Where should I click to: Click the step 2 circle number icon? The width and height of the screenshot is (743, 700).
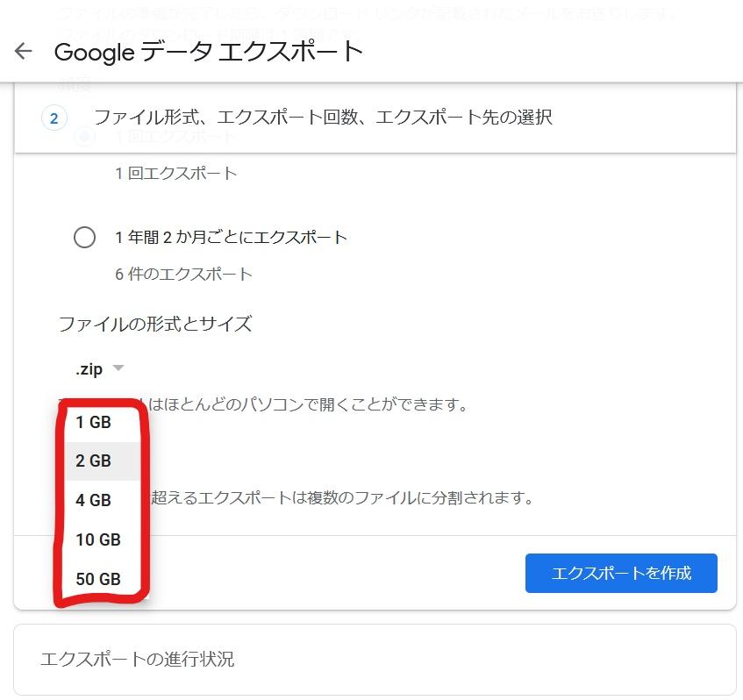tap(54, 118)
